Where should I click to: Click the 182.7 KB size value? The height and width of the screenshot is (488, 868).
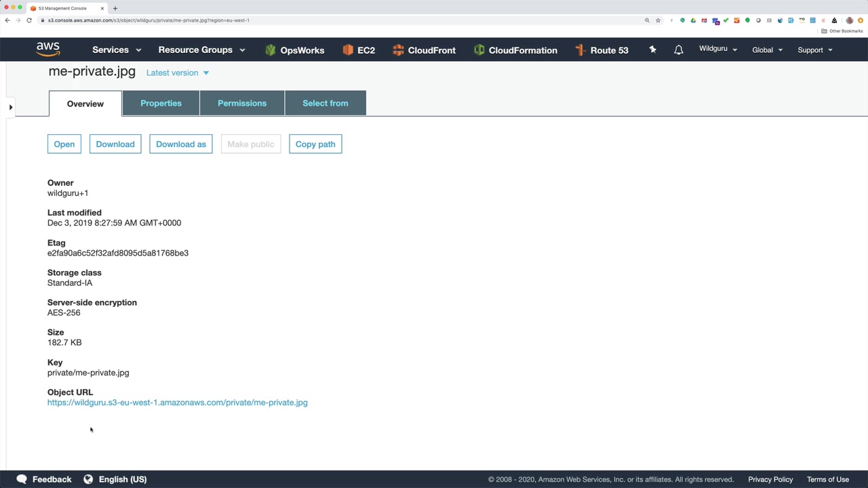(x=64, y=342)
